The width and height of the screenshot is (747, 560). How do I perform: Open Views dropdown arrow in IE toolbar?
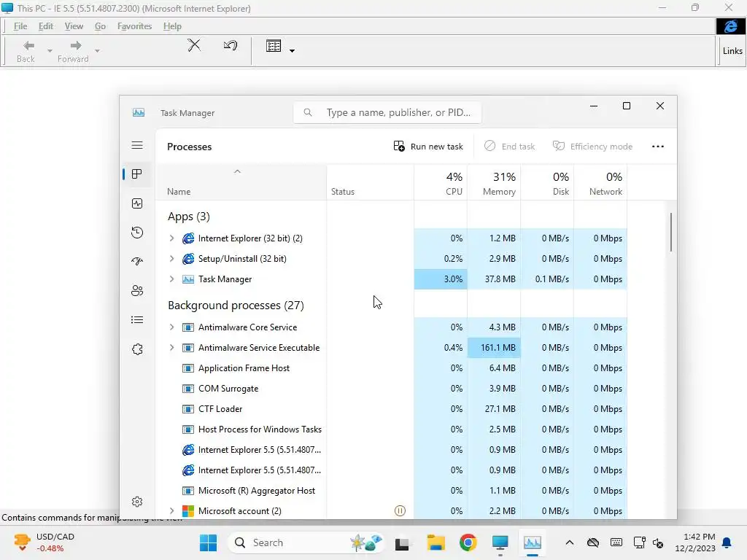[x=292, y=50]
